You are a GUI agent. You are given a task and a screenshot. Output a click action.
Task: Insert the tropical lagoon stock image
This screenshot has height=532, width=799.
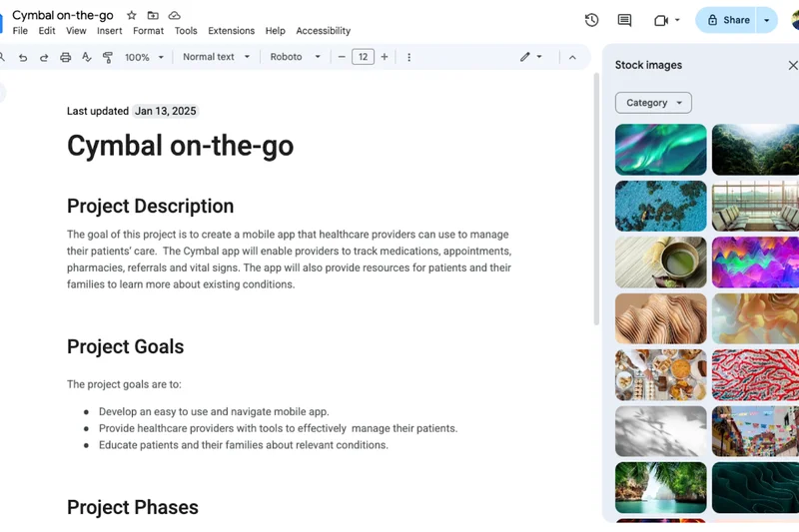[x=661, y=488]
